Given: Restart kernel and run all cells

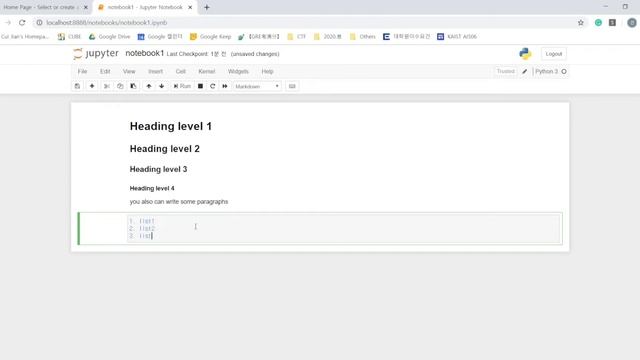Looking at the screenshot, I should [225, 86].
